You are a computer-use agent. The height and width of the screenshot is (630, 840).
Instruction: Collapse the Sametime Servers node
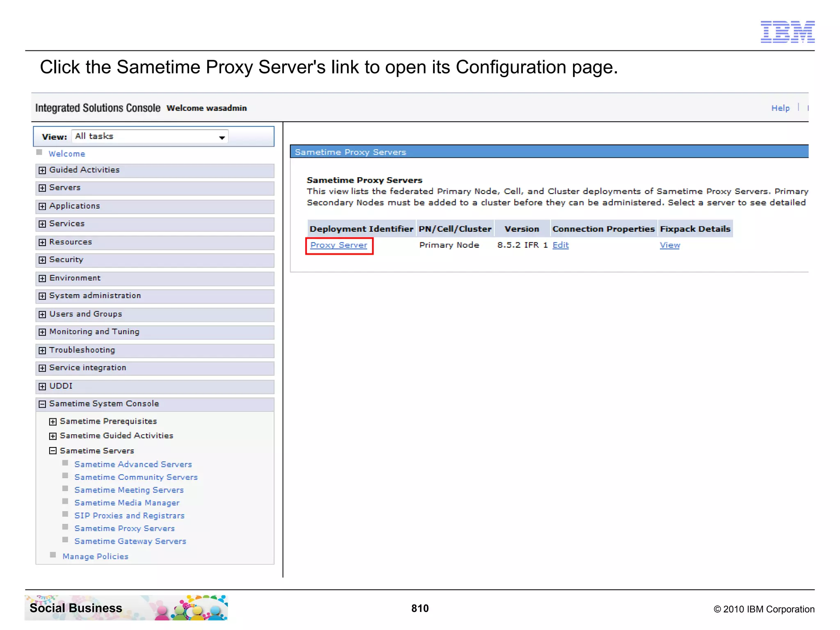point(53,451)
